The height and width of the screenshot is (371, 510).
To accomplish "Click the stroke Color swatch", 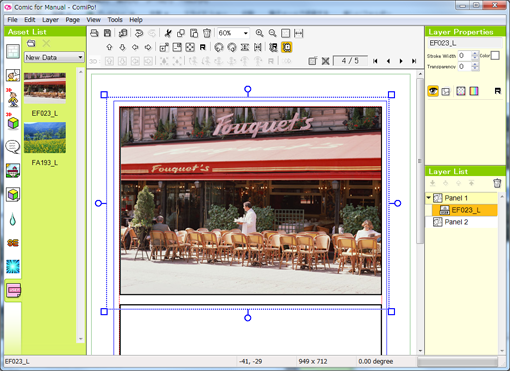I will [495, 56].
